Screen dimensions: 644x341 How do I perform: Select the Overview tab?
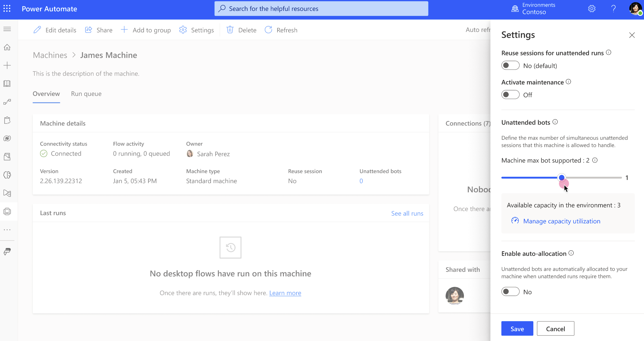click(x=46, y=93)
